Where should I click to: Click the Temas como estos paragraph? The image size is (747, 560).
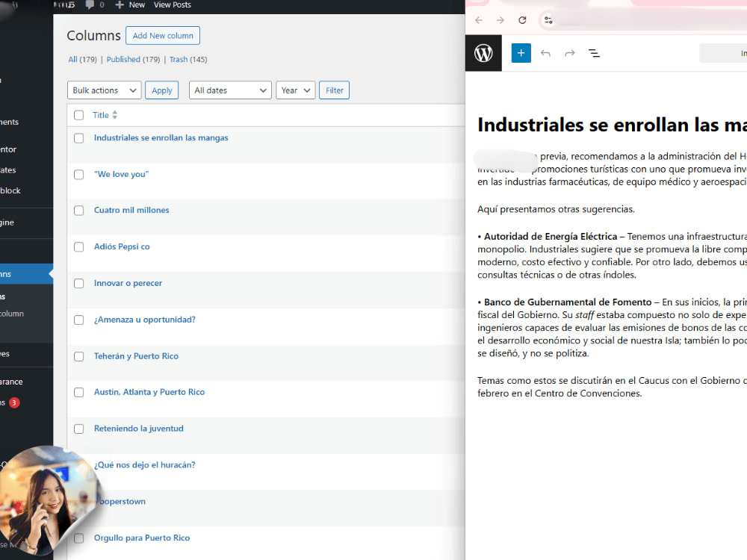click(x=613, y=387)
